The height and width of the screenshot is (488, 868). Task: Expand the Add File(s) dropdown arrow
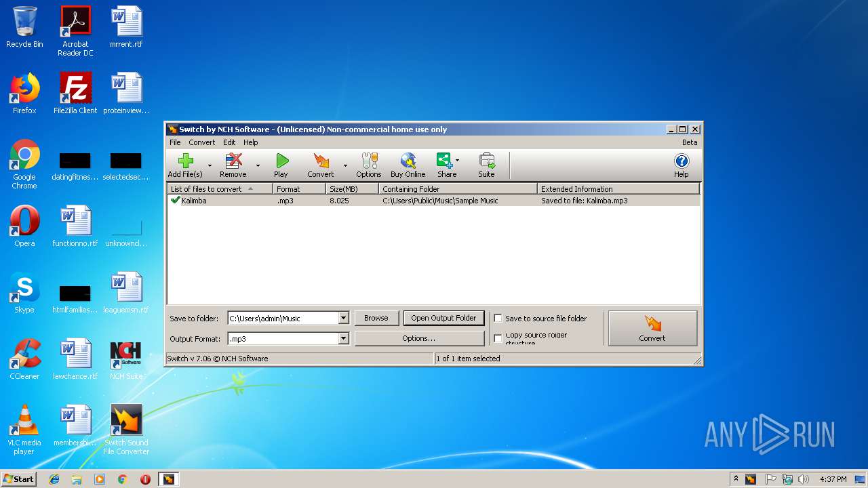pos(210,165)
